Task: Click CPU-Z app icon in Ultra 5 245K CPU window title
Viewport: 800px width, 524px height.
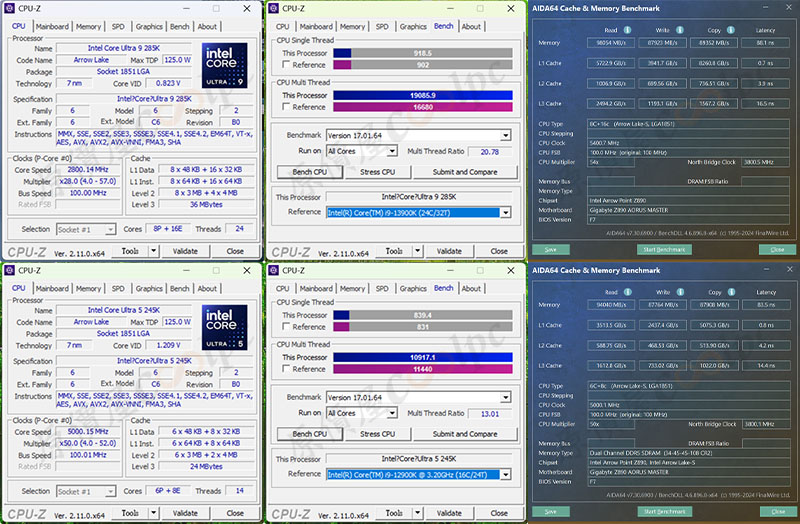Action: (x=9, y=270)
